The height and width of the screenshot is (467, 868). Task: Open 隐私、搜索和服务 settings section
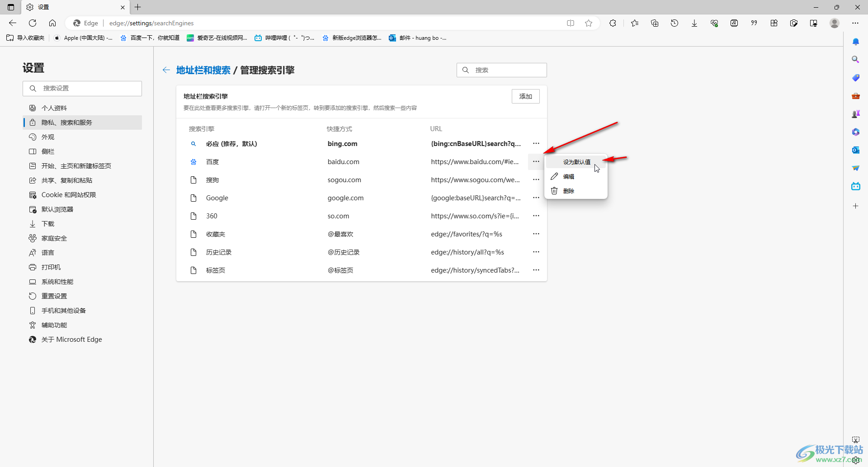click(82, 123)
